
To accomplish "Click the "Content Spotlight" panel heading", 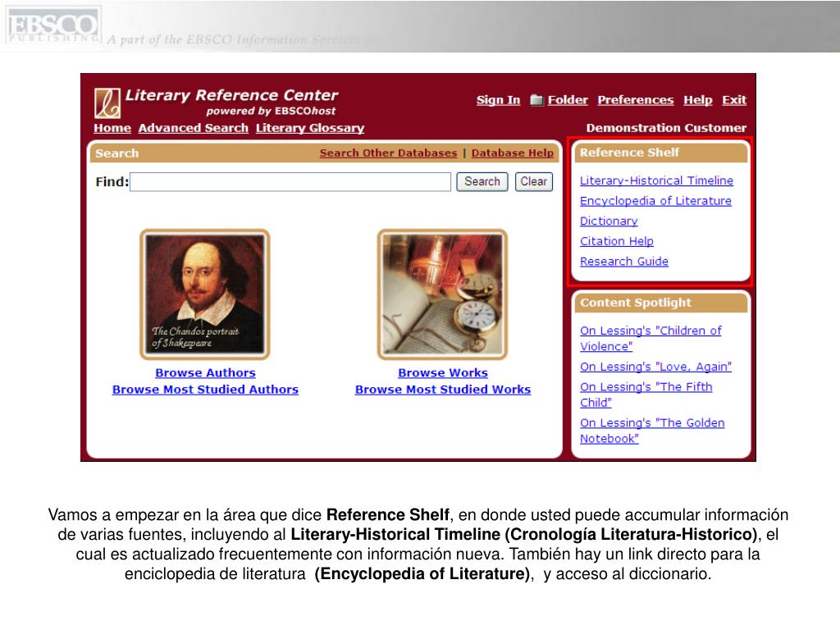I will point(636,303).
